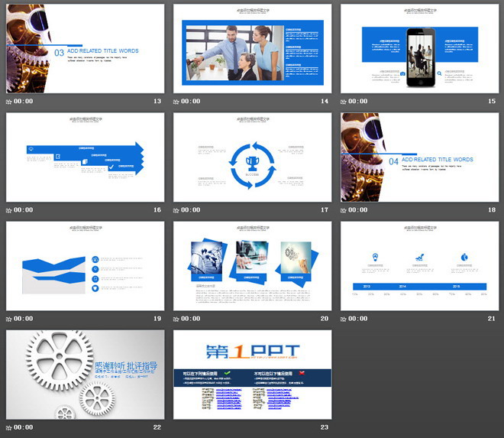The width and height of the screenshot is (504, 438).
Task: Click the transition star icon below slide 15
Action: coord(344,102)
